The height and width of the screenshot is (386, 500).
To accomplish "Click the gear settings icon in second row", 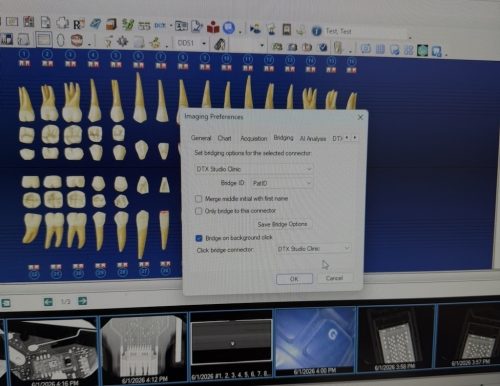I will click(123, 42).
